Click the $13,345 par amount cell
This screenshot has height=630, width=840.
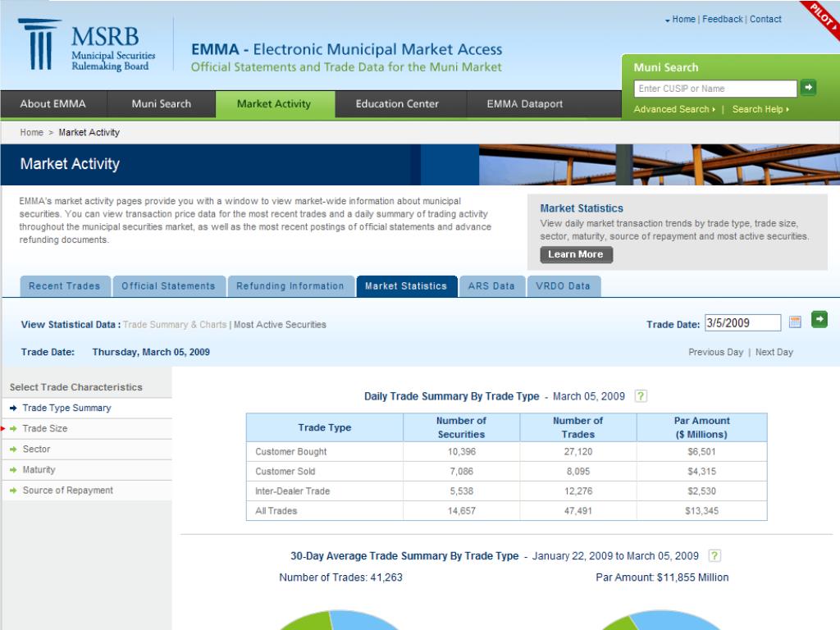point(702,511)
